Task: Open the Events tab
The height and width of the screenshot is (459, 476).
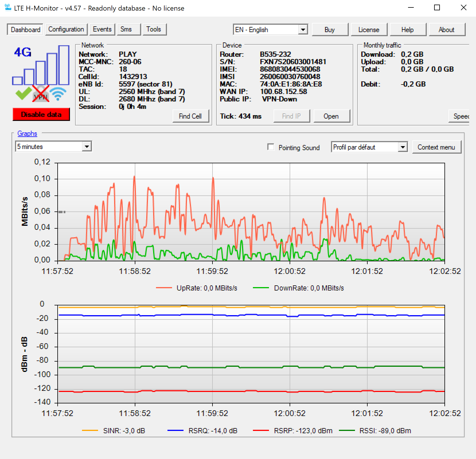Action: tap(102, 29)
